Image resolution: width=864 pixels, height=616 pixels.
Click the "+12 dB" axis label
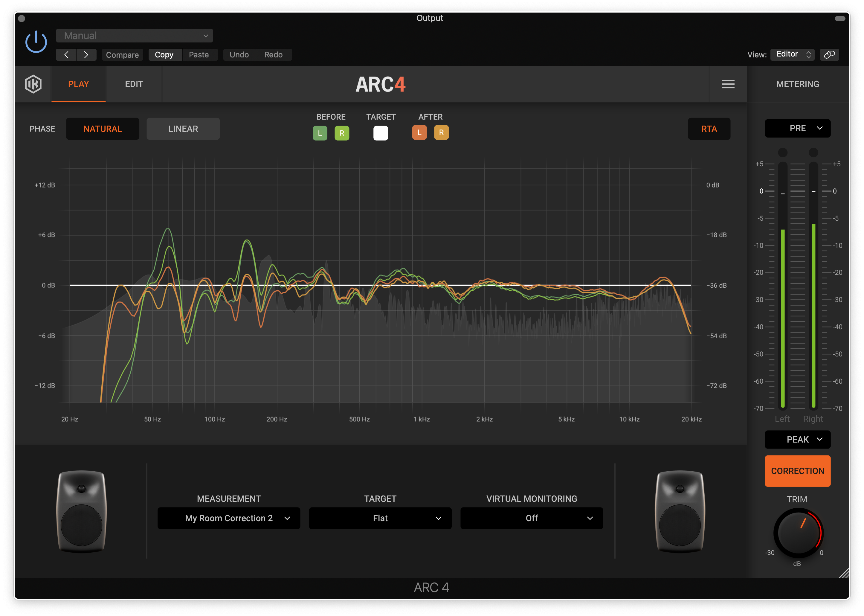(45, 185)
